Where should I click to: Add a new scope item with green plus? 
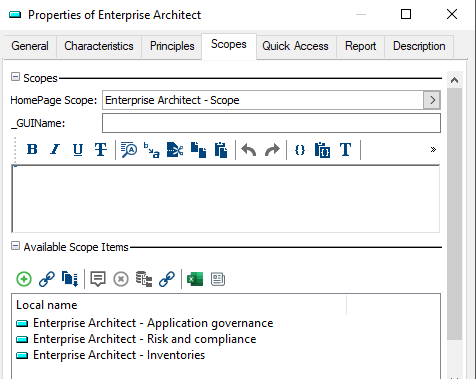24,279
